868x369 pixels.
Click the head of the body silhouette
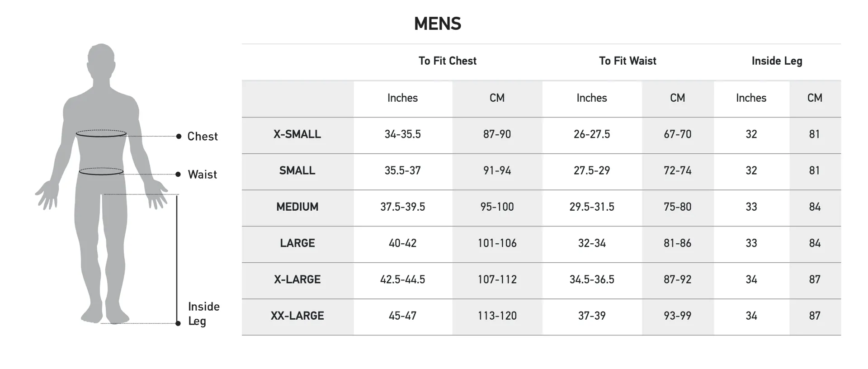[x=101, y=59]
